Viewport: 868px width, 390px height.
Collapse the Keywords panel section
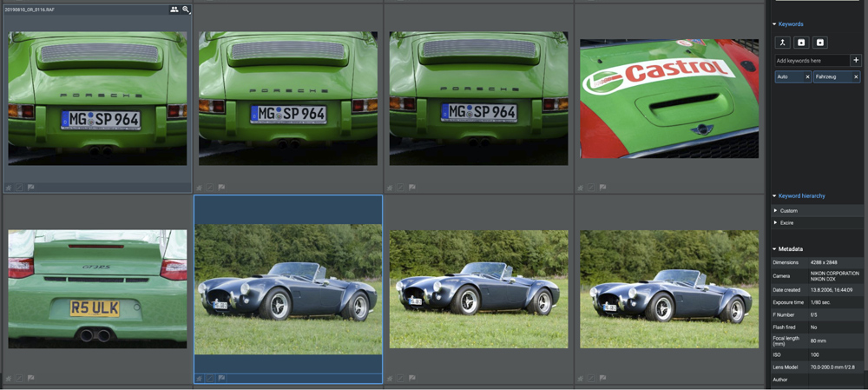(x=774, y=24)
